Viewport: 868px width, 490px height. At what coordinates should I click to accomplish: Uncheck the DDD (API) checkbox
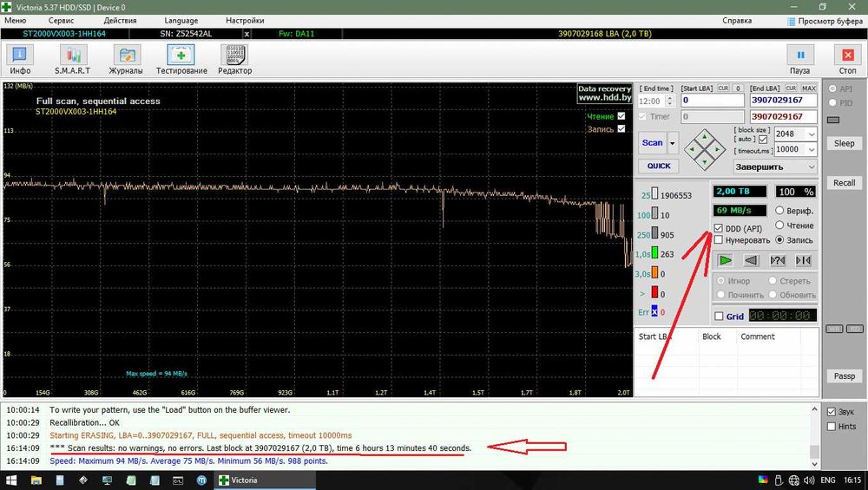coord(719,228)
